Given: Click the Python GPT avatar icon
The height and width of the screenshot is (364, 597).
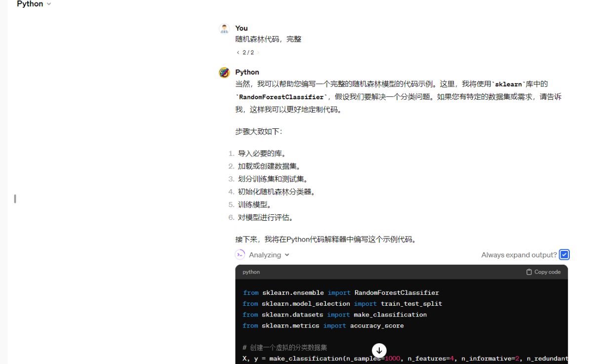Looking at the screenshot, I should click(224, 73).
